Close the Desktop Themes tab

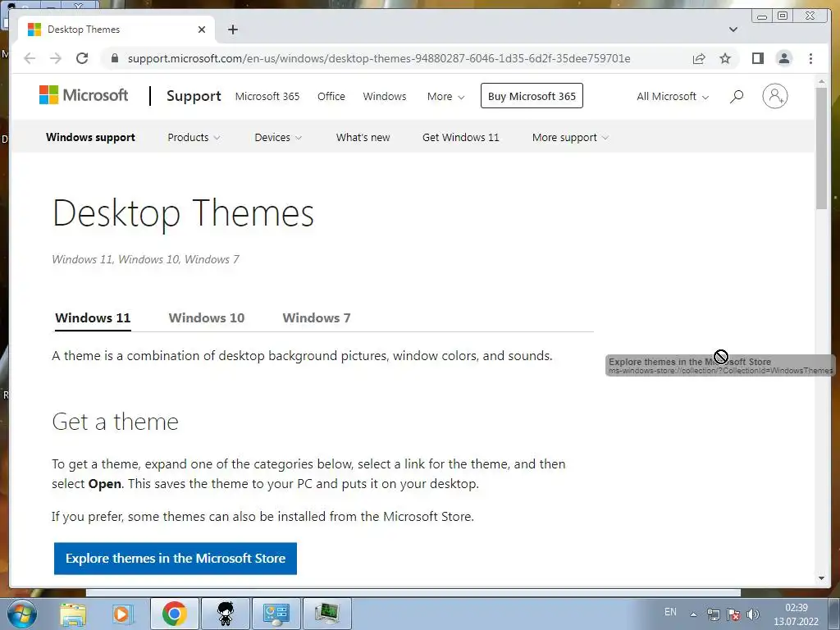click(x=202, y=30)
